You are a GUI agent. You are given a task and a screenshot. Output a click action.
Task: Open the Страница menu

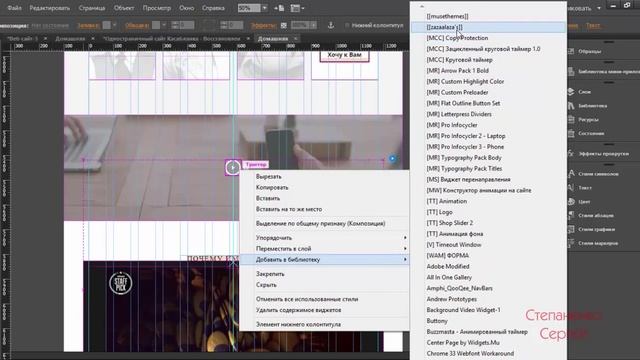92,8
